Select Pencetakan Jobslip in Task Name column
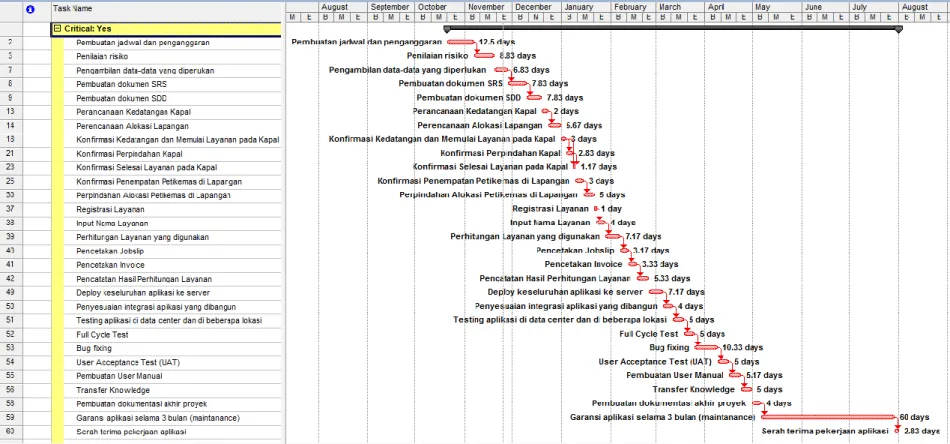 110,251
